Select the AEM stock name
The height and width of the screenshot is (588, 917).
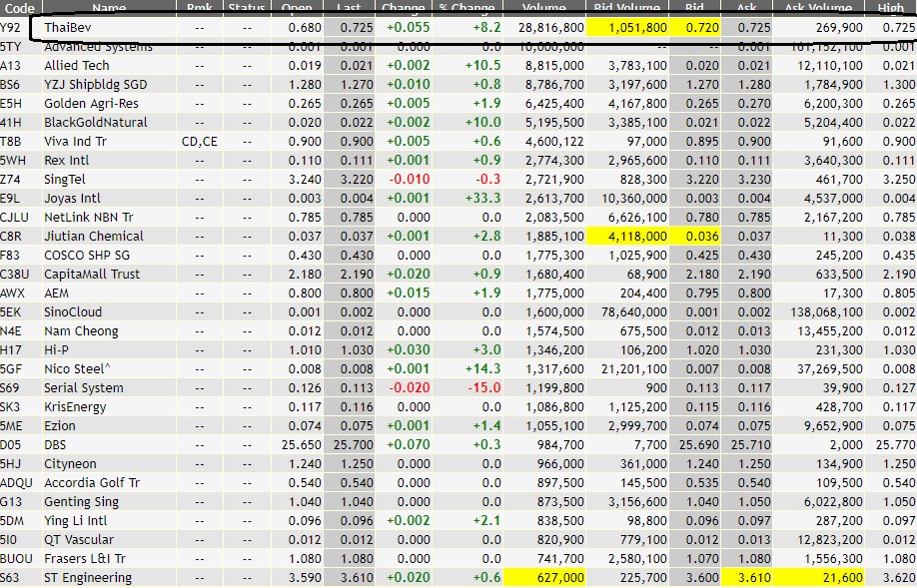point(56,294)
